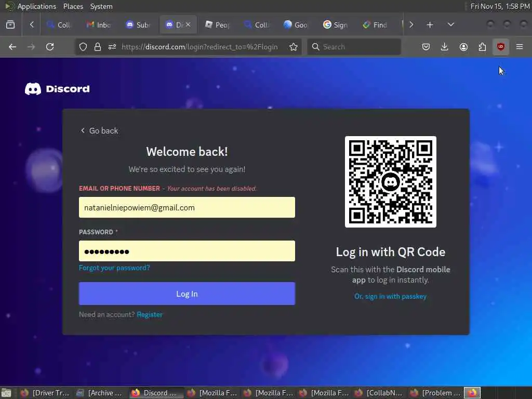Click the discord.com URL address field
532x399 pixels.
[199, 47]
